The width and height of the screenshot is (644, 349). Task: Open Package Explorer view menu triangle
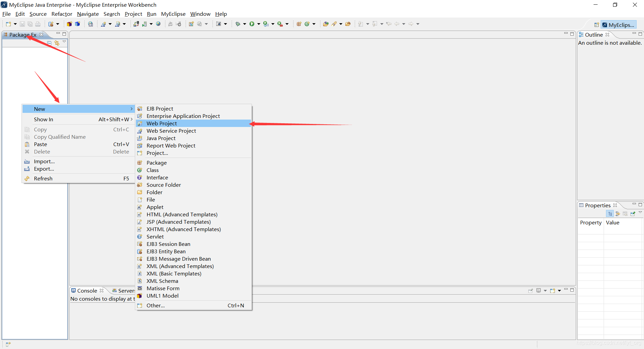coord(64,42)
